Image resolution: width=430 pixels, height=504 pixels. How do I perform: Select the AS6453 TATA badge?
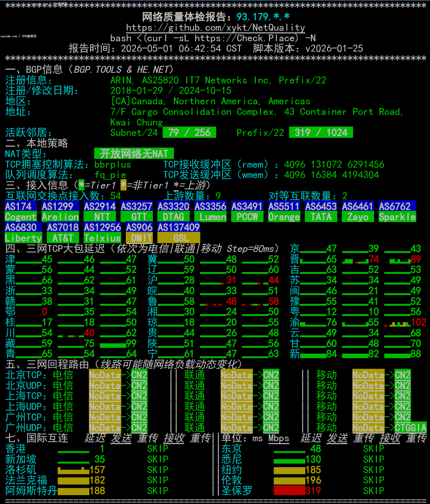tap(321, 211)
